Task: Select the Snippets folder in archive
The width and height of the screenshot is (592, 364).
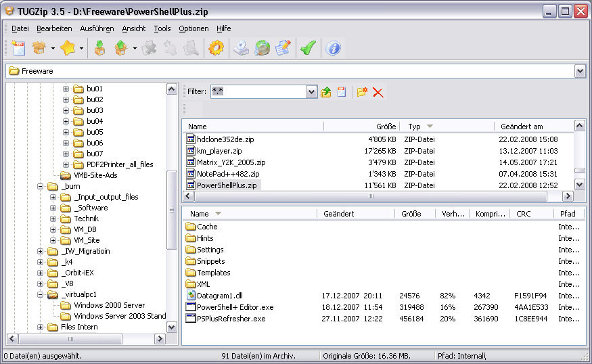Action: coord(210,261)
